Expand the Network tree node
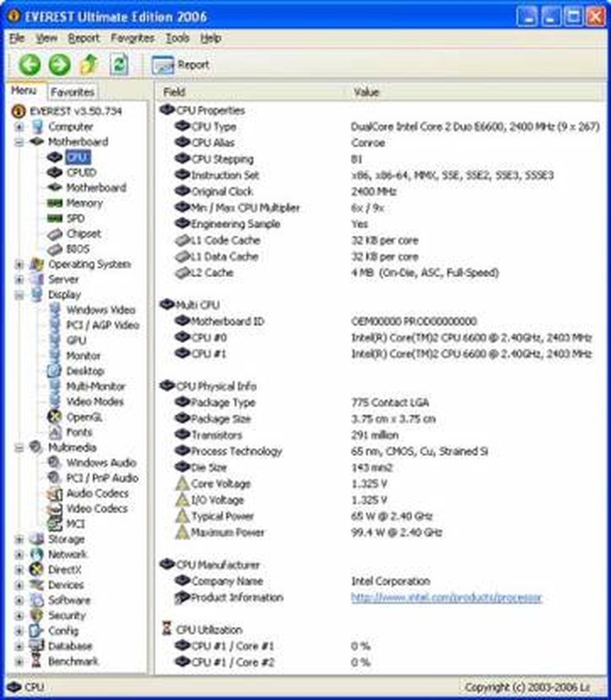Image resolution: width=611 pixels, height=700 pixels. (x=19, y=555)
